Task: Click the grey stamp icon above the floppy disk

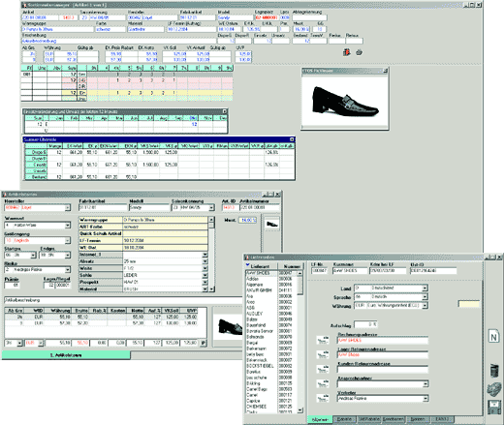Action: 494,389
